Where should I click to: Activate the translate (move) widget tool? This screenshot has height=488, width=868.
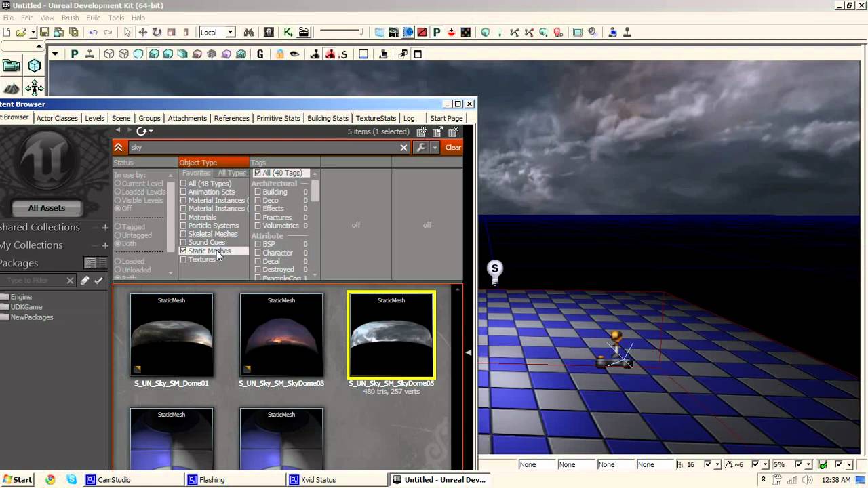[x=142, y=32]
